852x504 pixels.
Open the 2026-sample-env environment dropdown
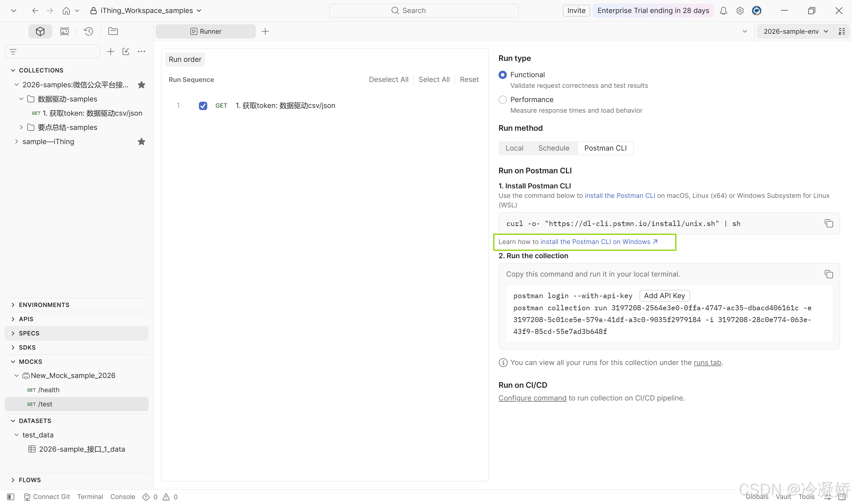(x=795, y=31)
